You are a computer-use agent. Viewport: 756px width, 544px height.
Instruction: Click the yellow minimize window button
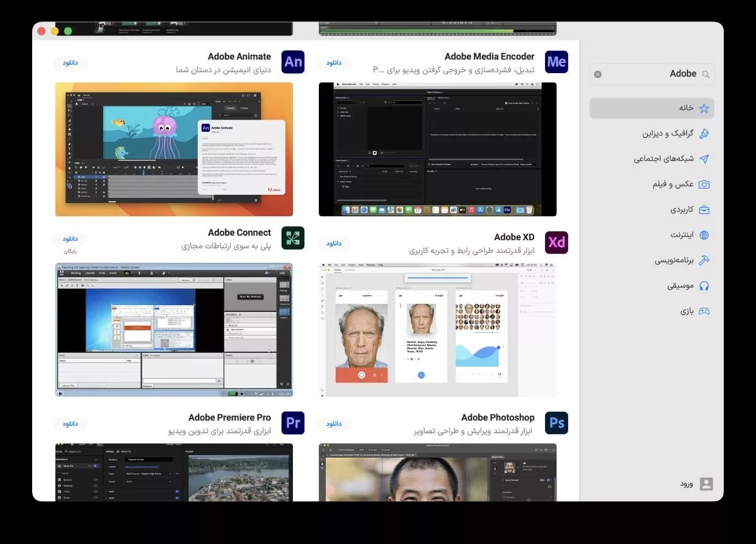pyautogui.click(x=55, y=31)
